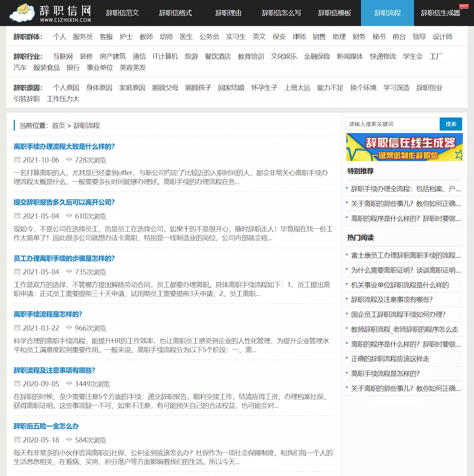Open 辞职流程及注意事项有哪些? in 热门阅读 sidebar
The width and height of the screenshot is (474, 476).
[x=391, y=300]
